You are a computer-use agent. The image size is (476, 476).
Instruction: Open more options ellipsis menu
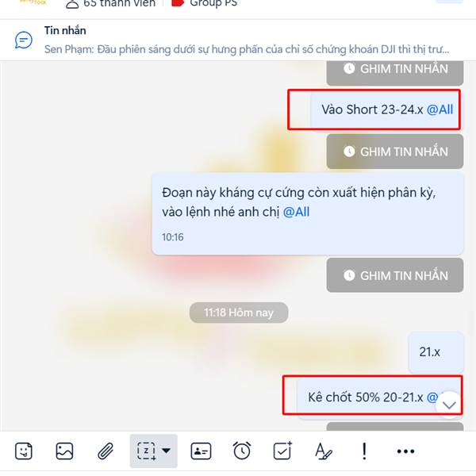405,451
